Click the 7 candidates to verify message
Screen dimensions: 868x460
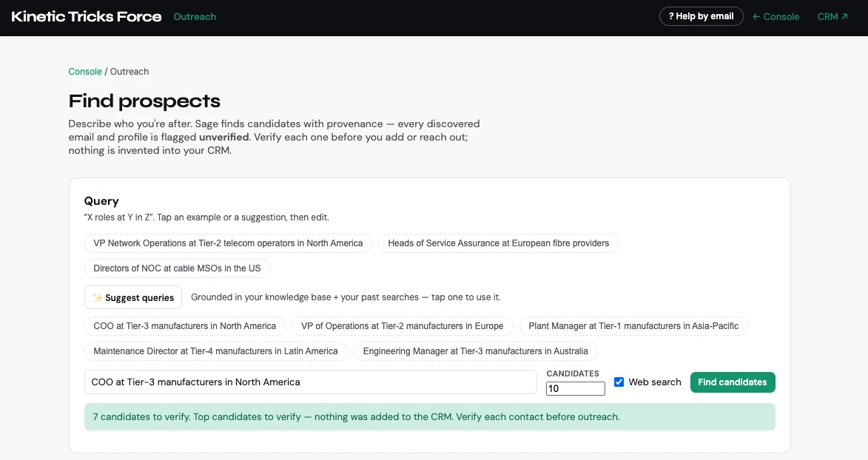click(430, 417)
